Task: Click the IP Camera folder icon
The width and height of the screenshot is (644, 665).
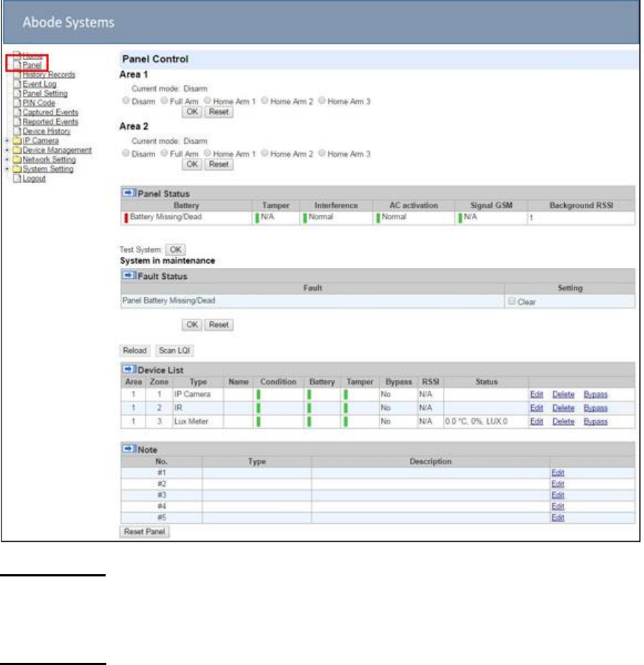Action: (17, 141)
